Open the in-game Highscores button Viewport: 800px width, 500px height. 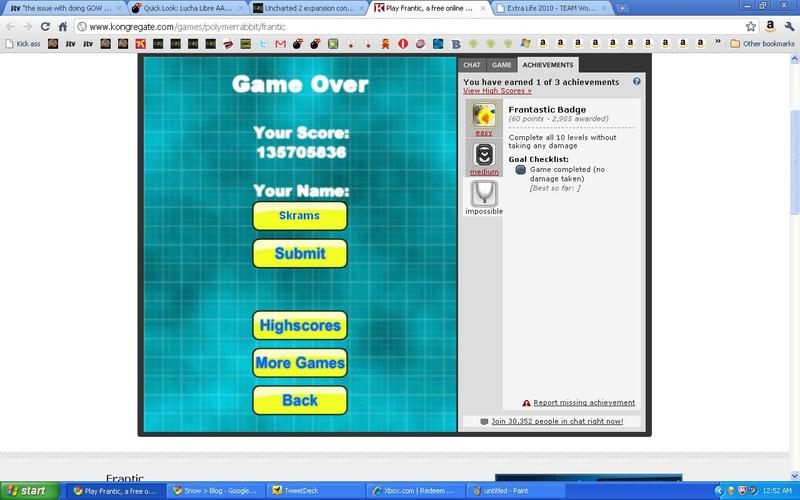(300, 326)
